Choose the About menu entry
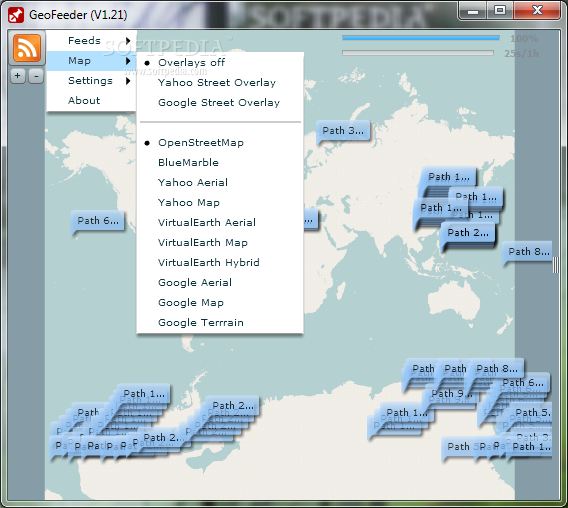 92,101
